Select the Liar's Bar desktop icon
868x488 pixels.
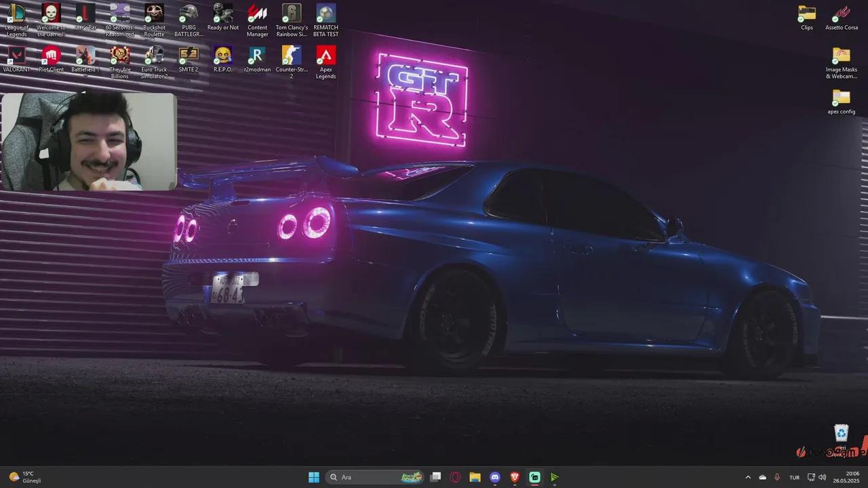click(x=85, y=18)
